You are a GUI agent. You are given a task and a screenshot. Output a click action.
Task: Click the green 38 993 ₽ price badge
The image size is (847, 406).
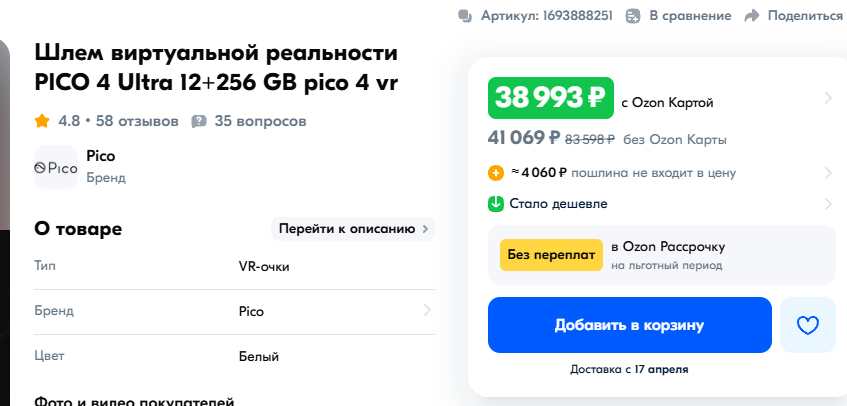click(x=550, y=98)
